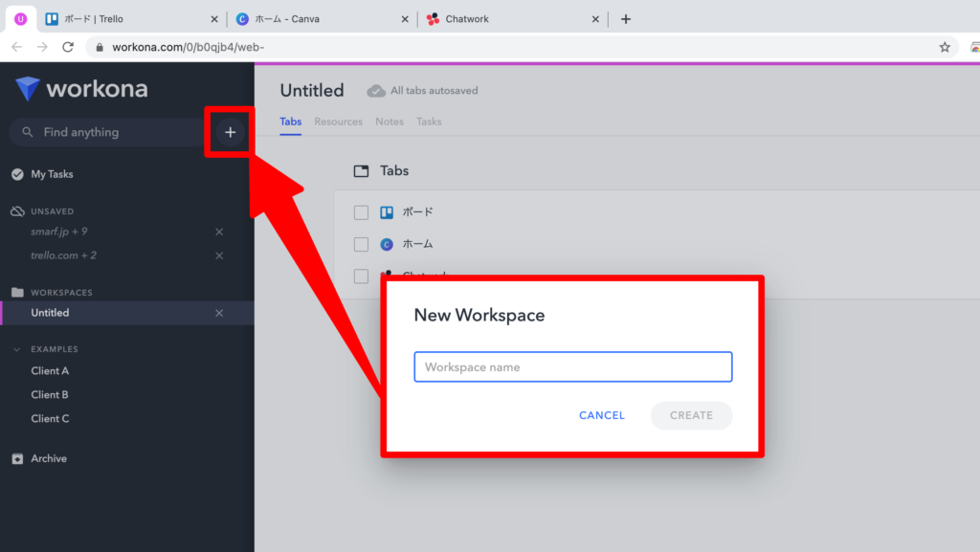The height and width of the screenshot is (552, 980).
Task: Tick the checkbox beside ホーム tab
Action: [x=361, y=244]
